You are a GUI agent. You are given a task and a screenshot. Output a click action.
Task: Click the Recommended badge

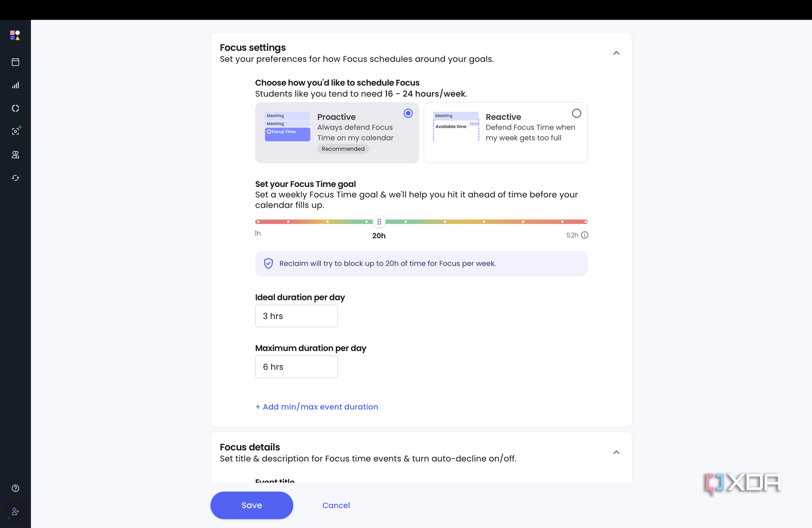coord(343,149)
